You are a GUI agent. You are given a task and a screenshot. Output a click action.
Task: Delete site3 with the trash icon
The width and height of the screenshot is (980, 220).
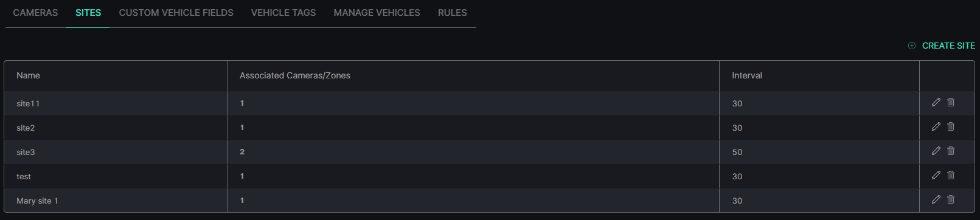click(951, 151)
